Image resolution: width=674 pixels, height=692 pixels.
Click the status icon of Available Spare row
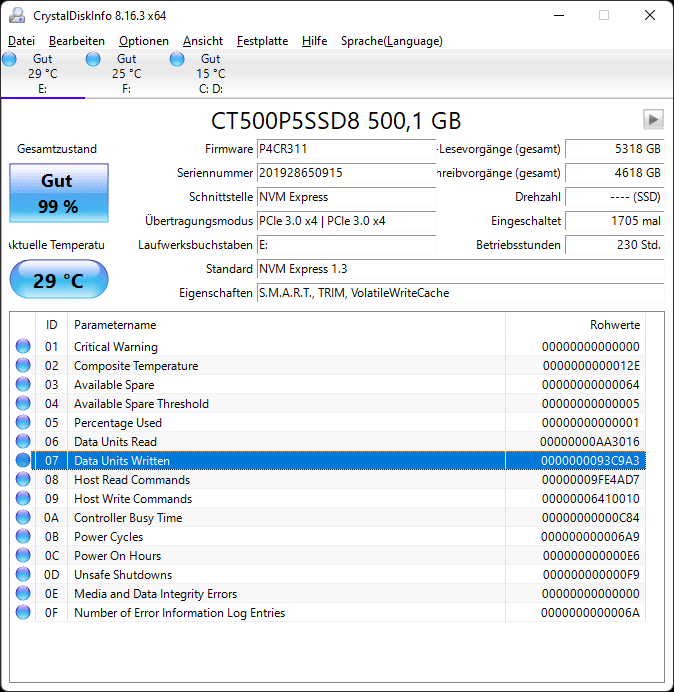coord(23,384)
